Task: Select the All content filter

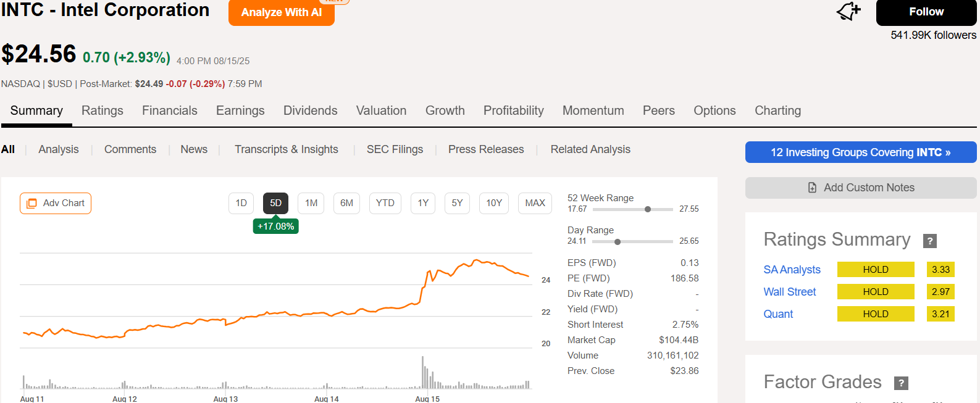Action: point(8,149)
